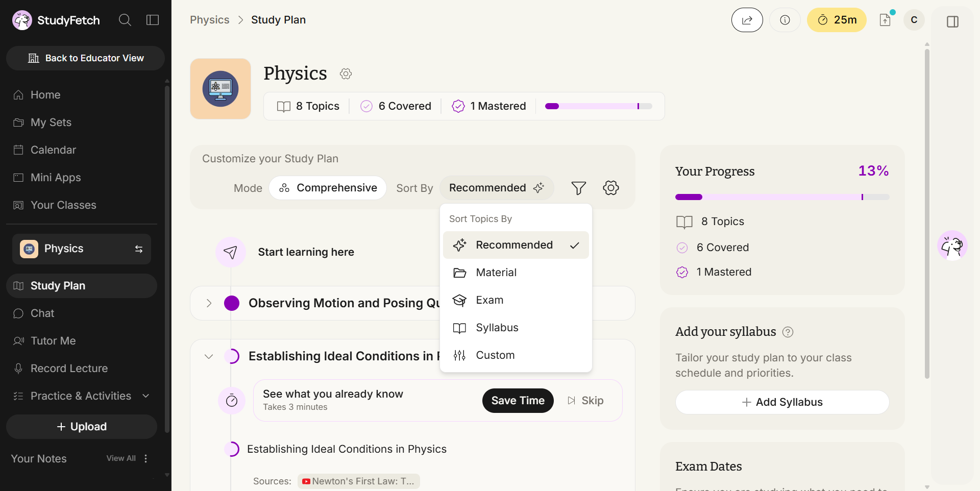Viewport: 980px width, 491px height.
Task: Select Material sort option
Action: [x=516, y=273]
